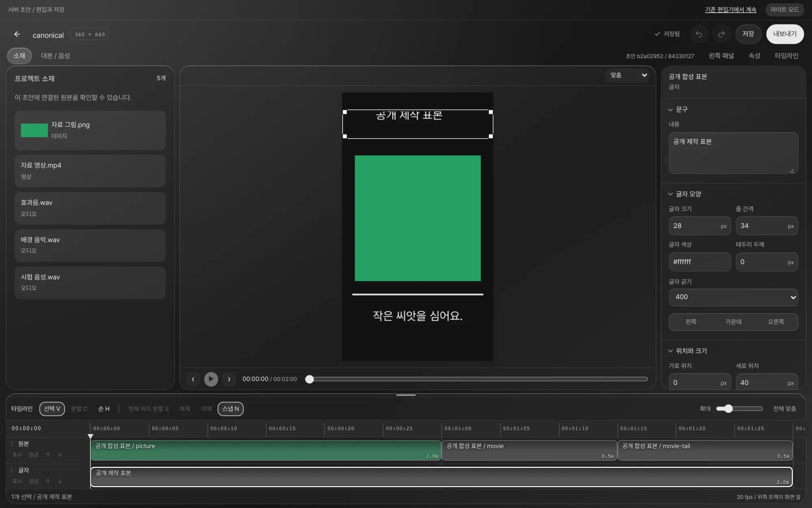Click the preview playback scrubber handle
The width and height of the screenshot is (812, 508).
click(309, 379)
